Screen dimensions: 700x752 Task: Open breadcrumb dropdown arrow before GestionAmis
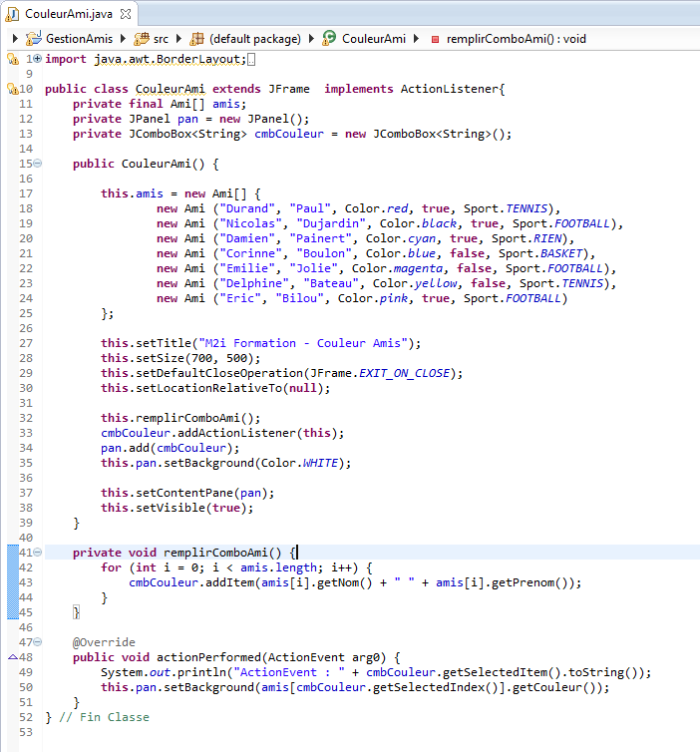pyautogui.click(x=15, y=39)
